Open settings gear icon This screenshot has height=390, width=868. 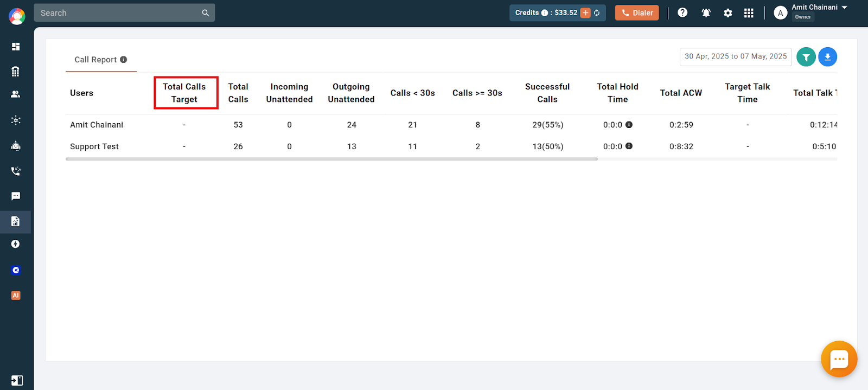point(728,13)
